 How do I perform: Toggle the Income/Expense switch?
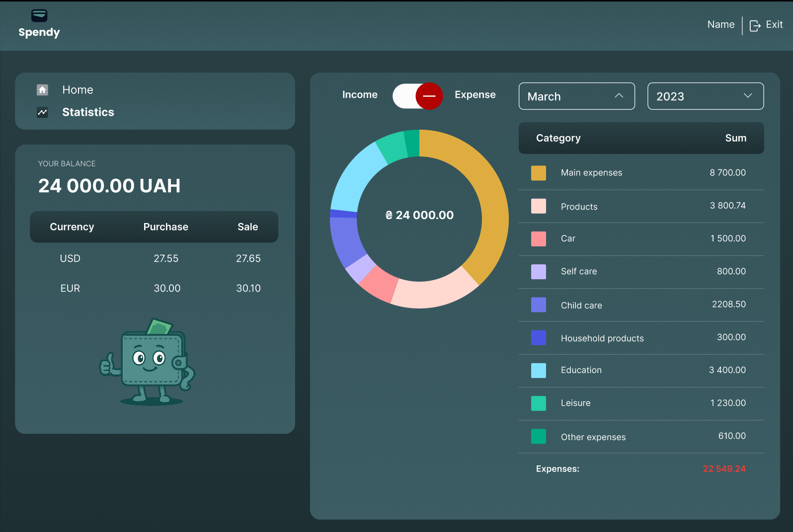pyautogui.click(x=416, y=96)
